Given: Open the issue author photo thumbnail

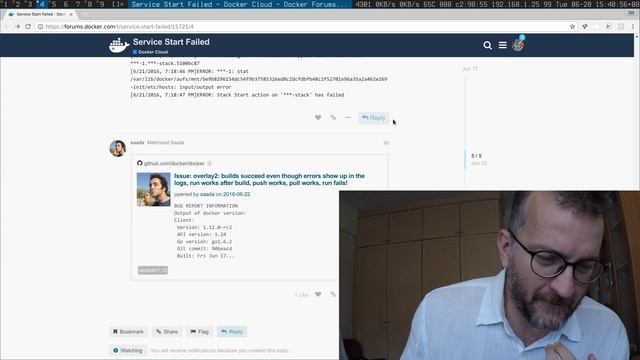Looking at the screenshot, I should [x=153, y=189].
